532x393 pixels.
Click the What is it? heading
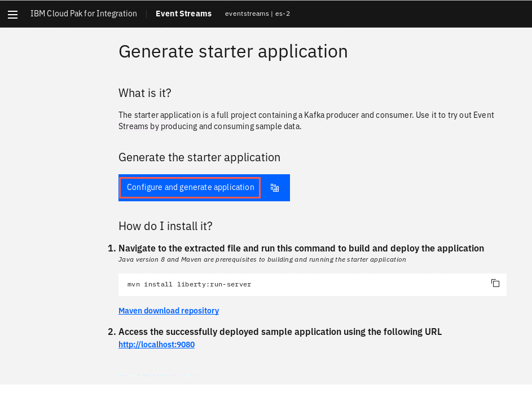click(145, 93)
